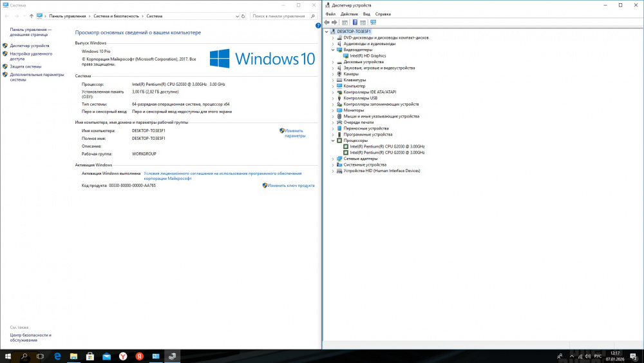Click the up-arrow navigation button in System window
Screen dimensions: 644x363
pyautogui.click(x=32, y=15)
